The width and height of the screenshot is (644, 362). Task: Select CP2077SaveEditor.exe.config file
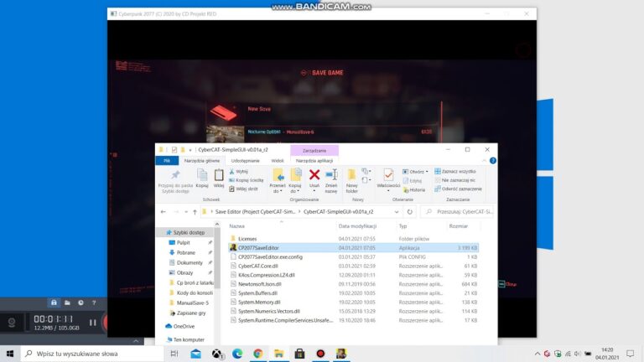(x=270, y=256)
